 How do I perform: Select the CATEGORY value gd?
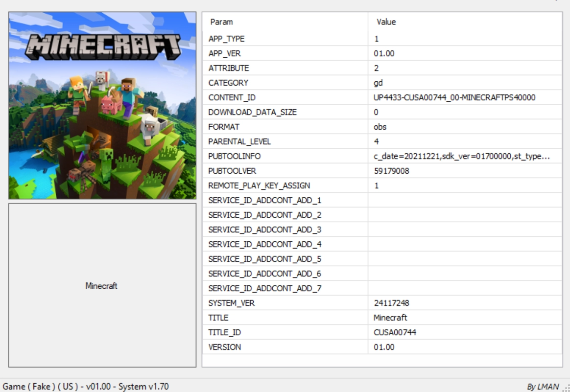click(x=378, y=83)
